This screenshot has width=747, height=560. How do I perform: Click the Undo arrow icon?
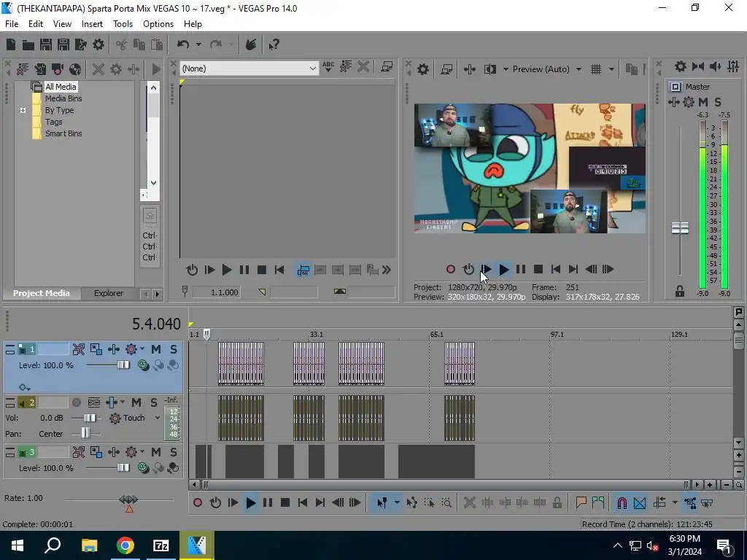tap(183, 44)
